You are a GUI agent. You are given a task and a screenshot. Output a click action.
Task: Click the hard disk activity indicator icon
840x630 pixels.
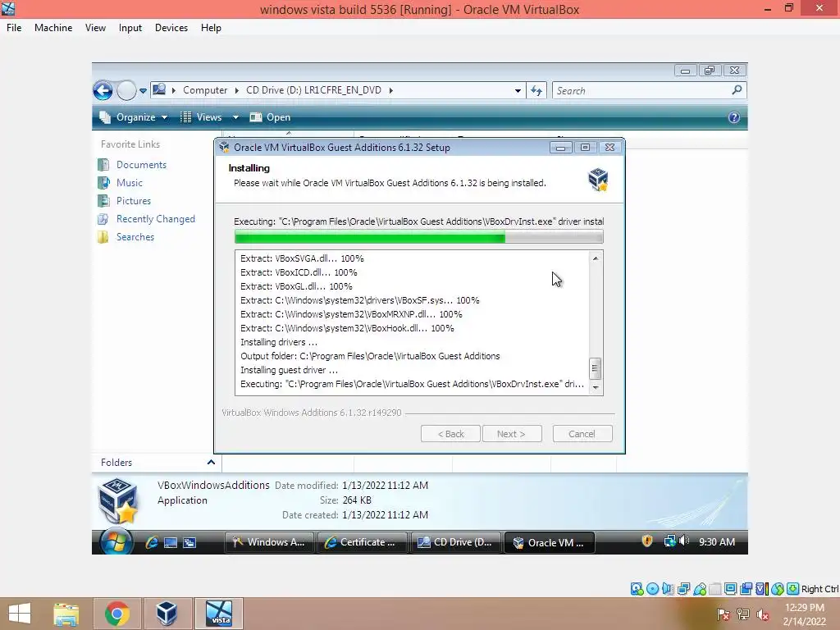point(637,589)
